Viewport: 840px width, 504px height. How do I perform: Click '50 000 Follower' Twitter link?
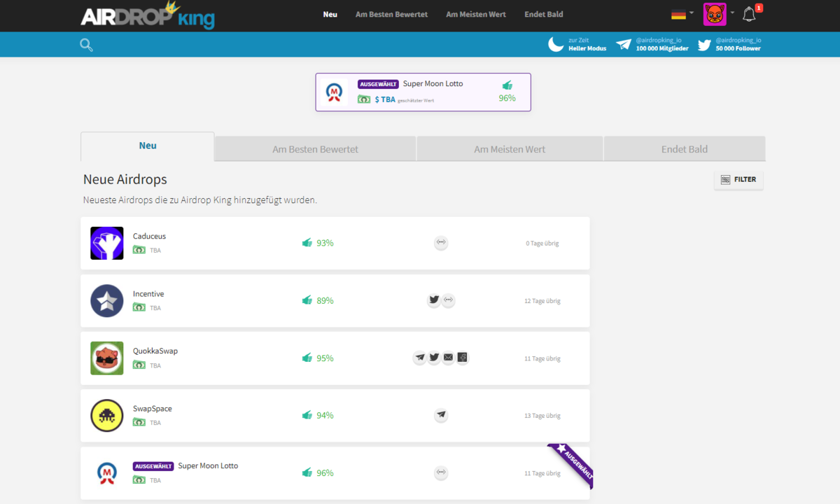coord(738,48)
